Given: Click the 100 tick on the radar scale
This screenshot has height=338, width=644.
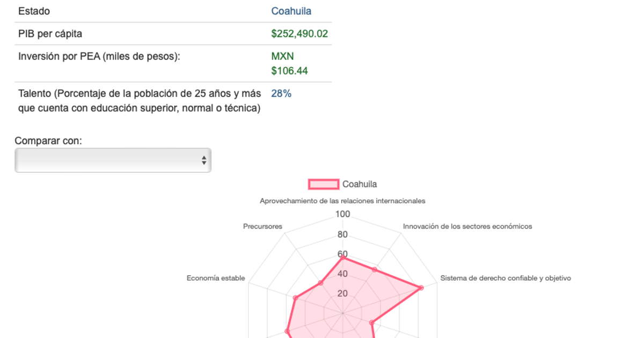Looking at the screenshot, I should coord(342,215).
